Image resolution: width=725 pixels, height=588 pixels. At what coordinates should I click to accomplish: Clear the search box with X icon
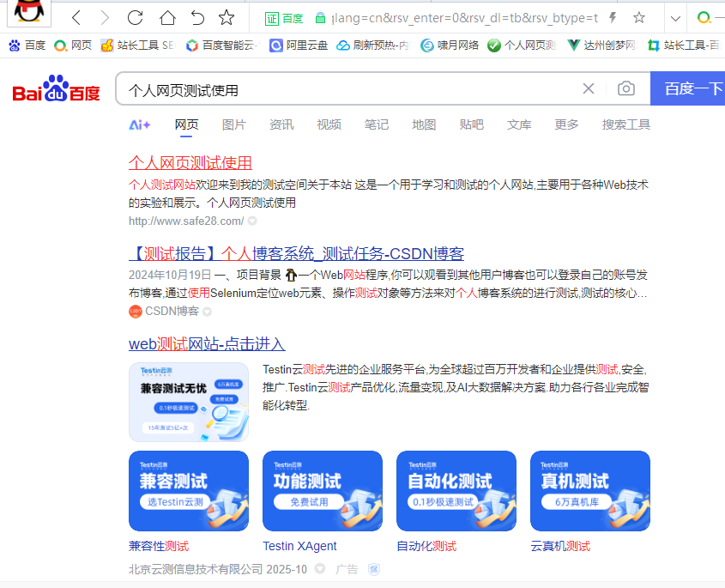click(x=589, y=89)
